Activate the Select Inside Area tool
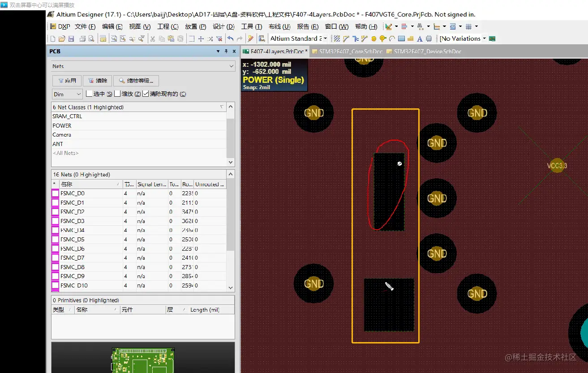 (192, 39)
